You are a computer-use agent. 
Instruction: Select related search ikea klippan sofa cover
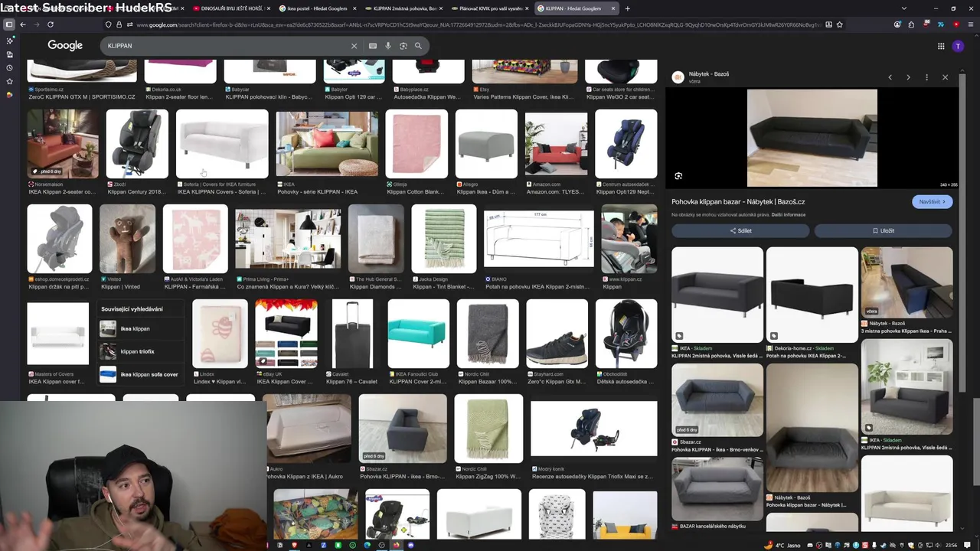[140, 374]
